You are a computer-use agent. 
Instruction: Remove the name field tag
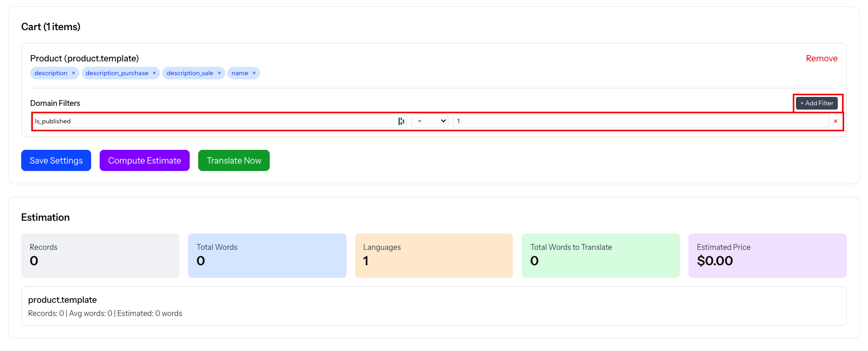point(254,73)
